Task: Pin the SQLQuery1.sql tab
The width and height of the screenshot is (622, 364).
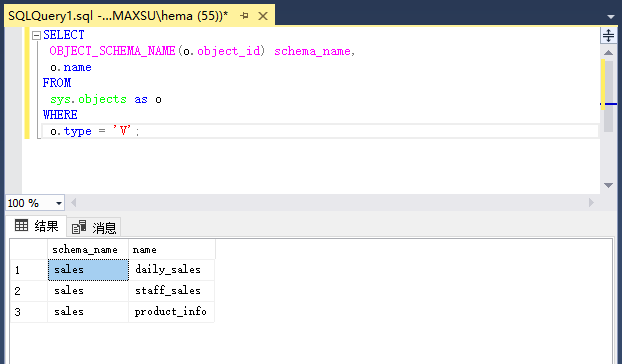Action: [244, 15]
